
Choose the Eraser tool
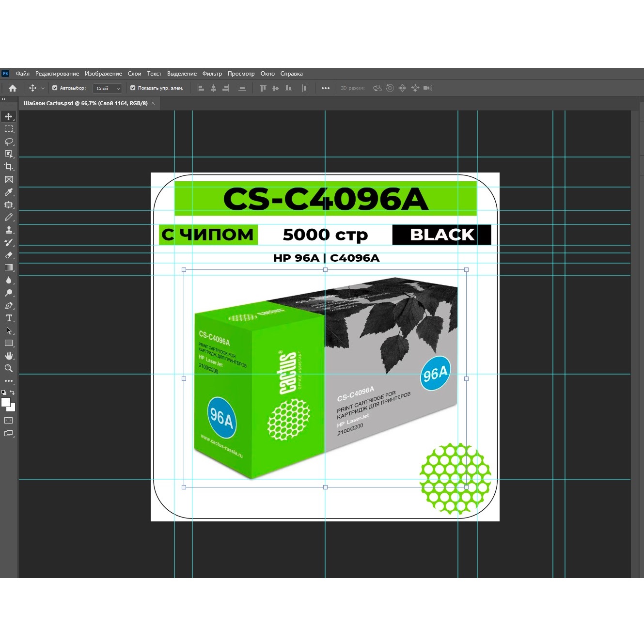pos(9,255)
